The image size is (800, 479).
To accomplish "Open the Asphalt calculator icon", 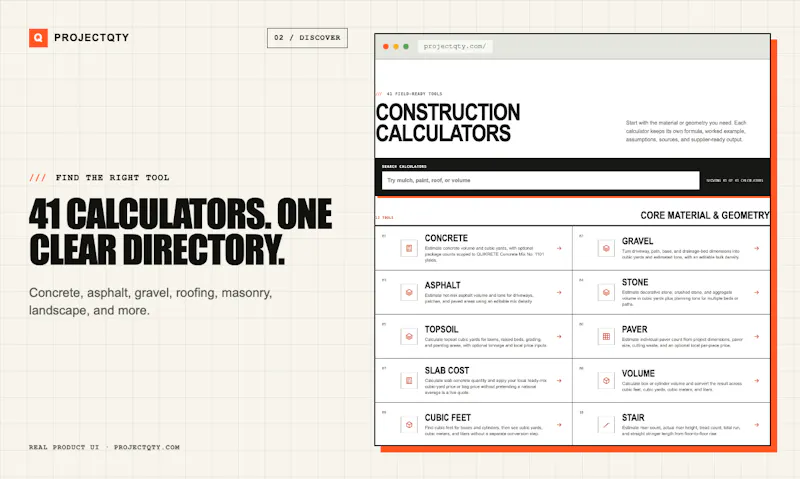I will [409, 293].
